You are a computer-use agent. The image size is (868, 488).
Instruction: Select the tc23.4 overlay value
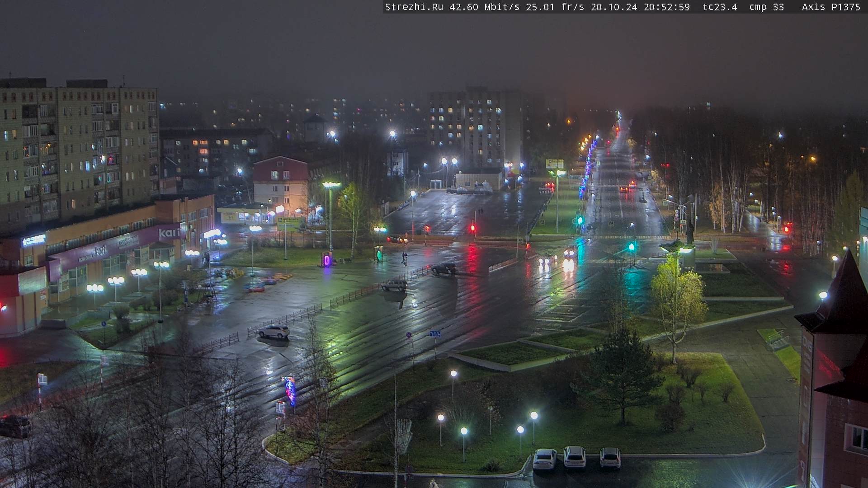720,7
